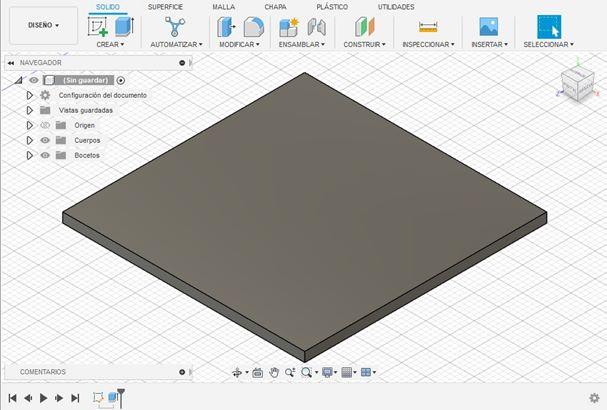Screen dimensions: 607x410
Task: Open the CONSTRUIR dropdown menu
Action: click(364, 45)
